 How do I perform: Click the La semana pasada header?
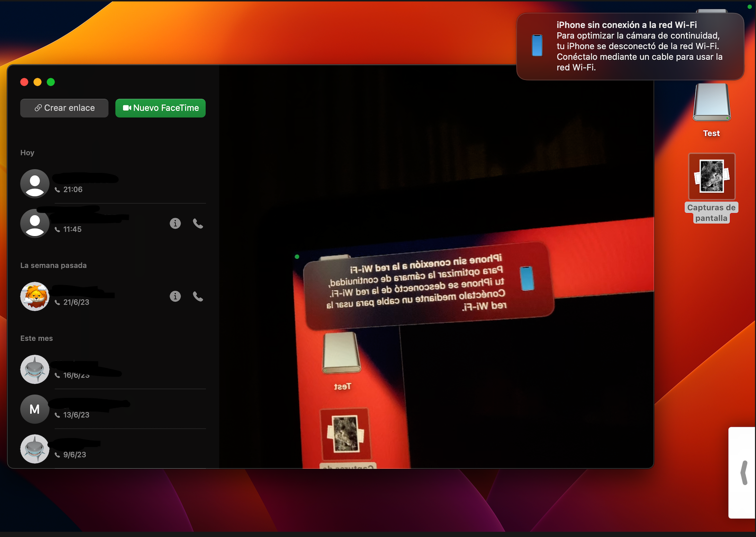coord(54,265)
